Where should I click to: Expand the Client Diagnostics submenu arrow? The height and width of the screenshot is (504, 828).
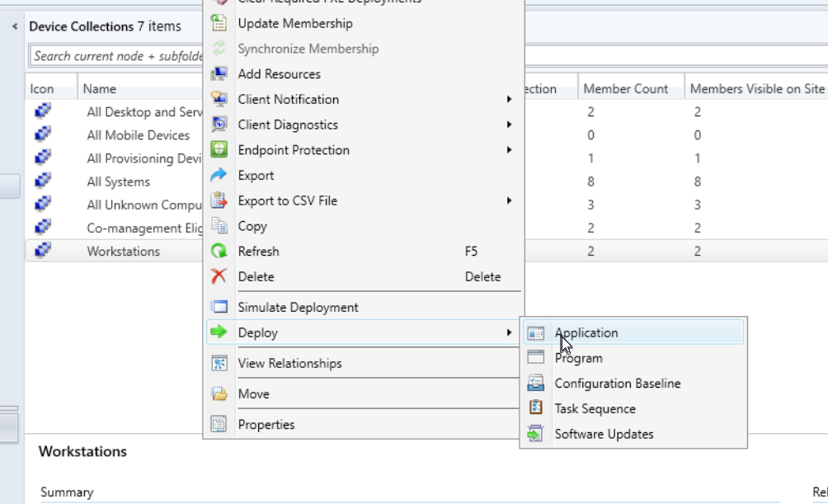coord(509,125)
